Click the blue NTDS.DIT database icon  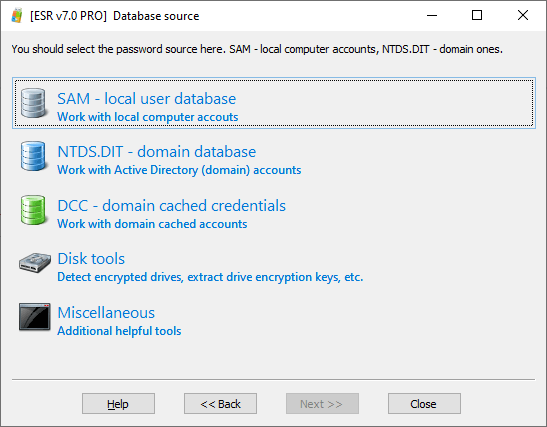pyautogui.click(x=33, y=156)
